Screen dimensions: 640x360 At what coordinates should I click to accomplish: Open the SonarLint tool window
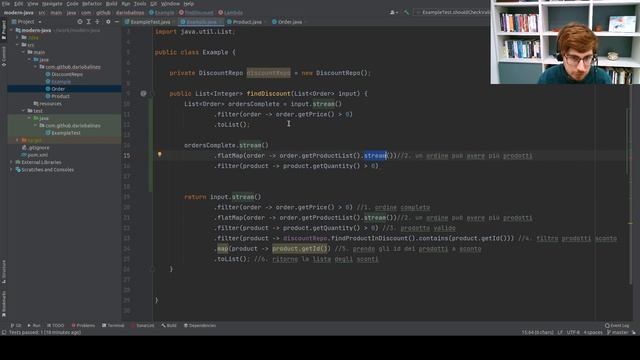coord(142,325)
